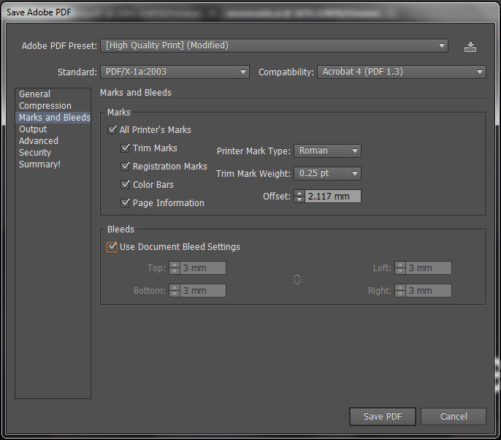
Task: Uncheck the Color Bars option
Action: pyautogui.click(x=125, y=184)
